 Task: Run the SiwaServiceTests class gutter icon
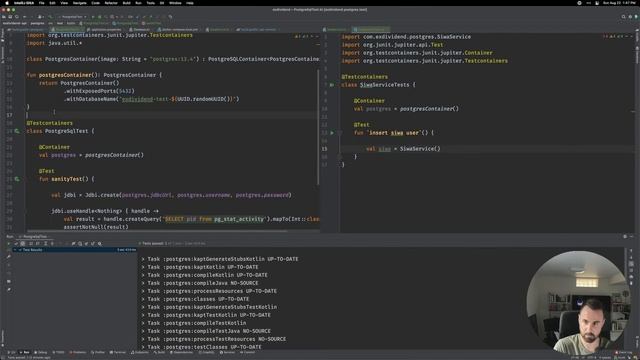coord(331,85)
